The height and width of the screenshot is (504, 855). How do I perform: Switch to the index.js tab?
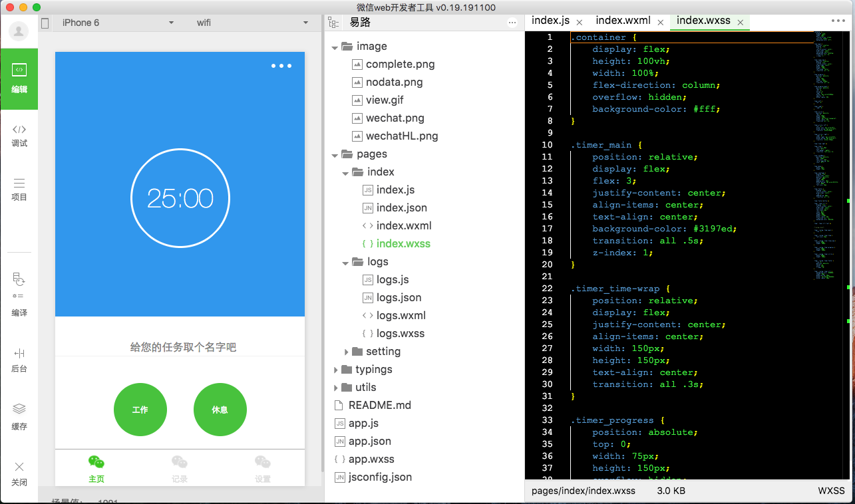(x=550, y=21)
